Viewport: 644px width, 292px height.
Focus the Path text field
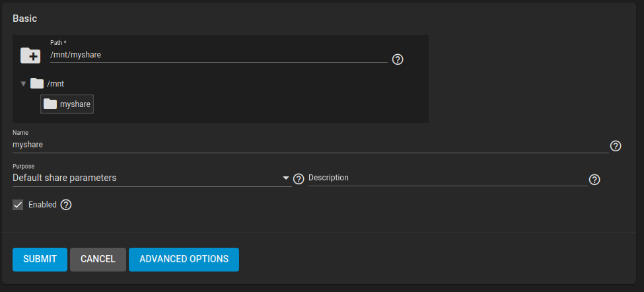[x=218, y=55]
